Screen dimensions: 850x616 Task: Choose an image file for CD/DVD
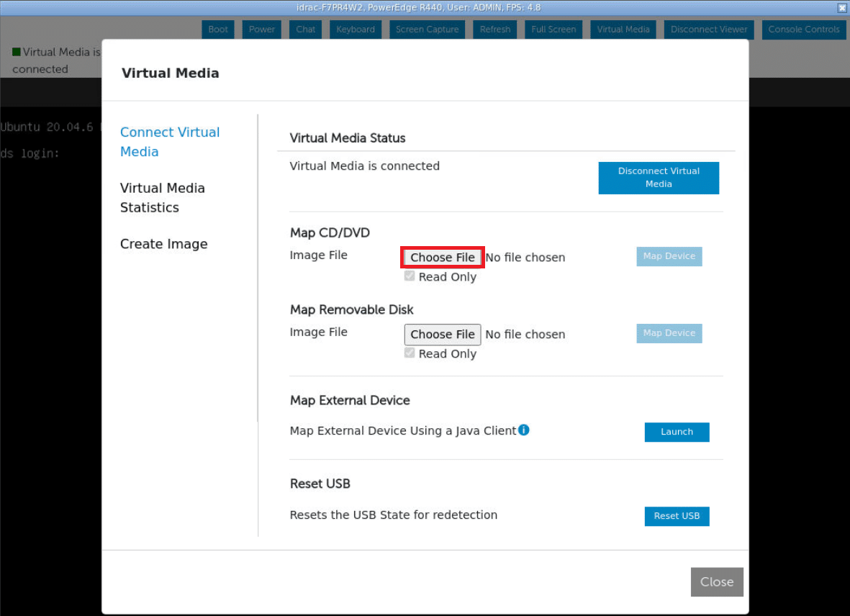443,258
